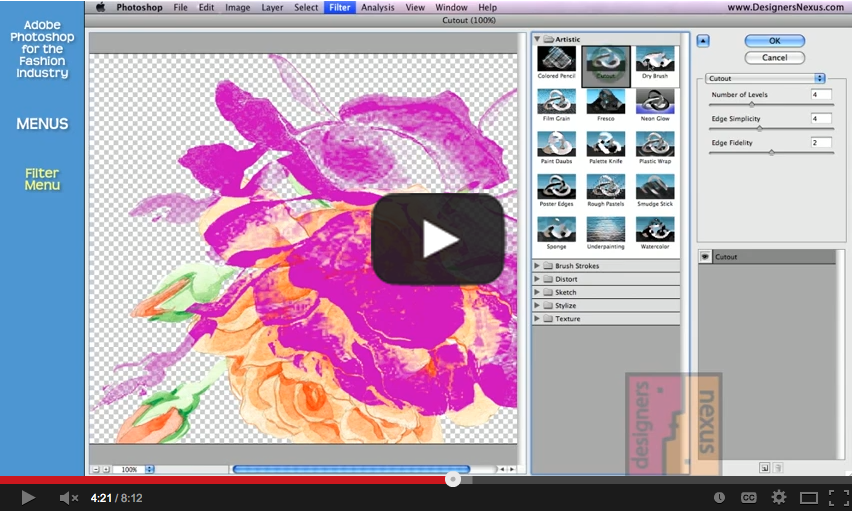Open the 100% zoom level dropdown
This screenshot has height=511, width=852.
[x=149, y=469]
